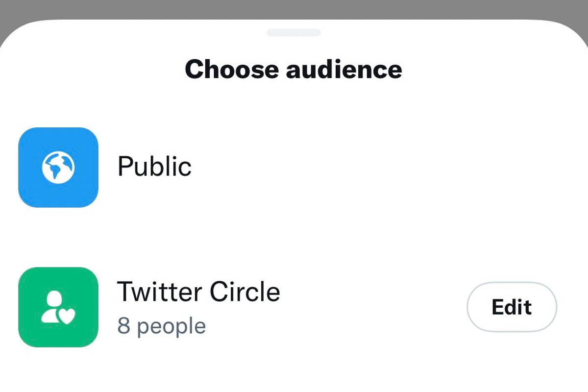
Task: Click the white globe glyph inside blue square
Action: pyautogui.click(x=58, y=167)
